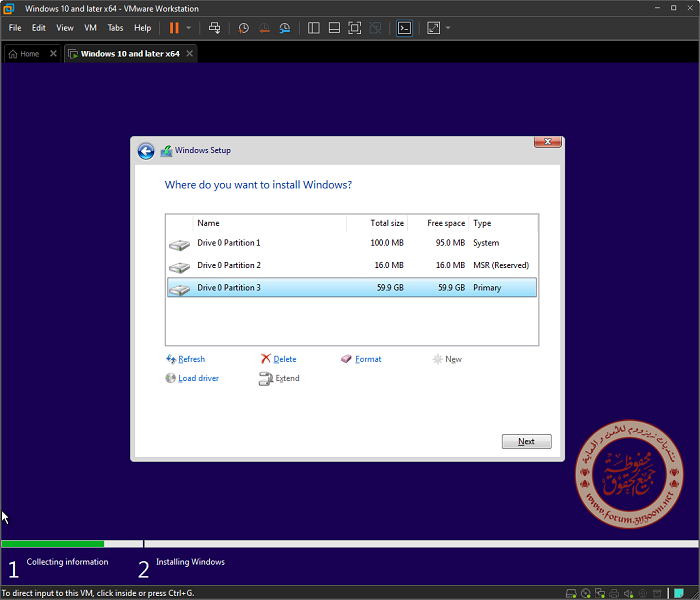Enter full screen mode icon

(x=354, y=28)
